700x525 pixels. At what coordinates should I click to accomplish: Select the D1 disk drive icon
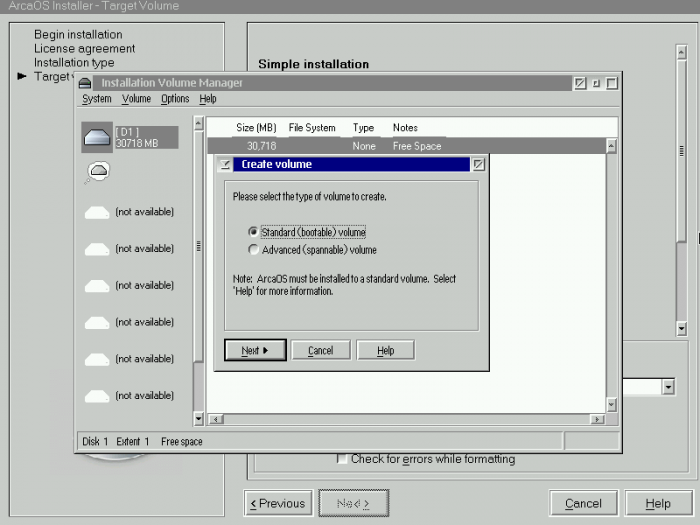pos(97,138)
